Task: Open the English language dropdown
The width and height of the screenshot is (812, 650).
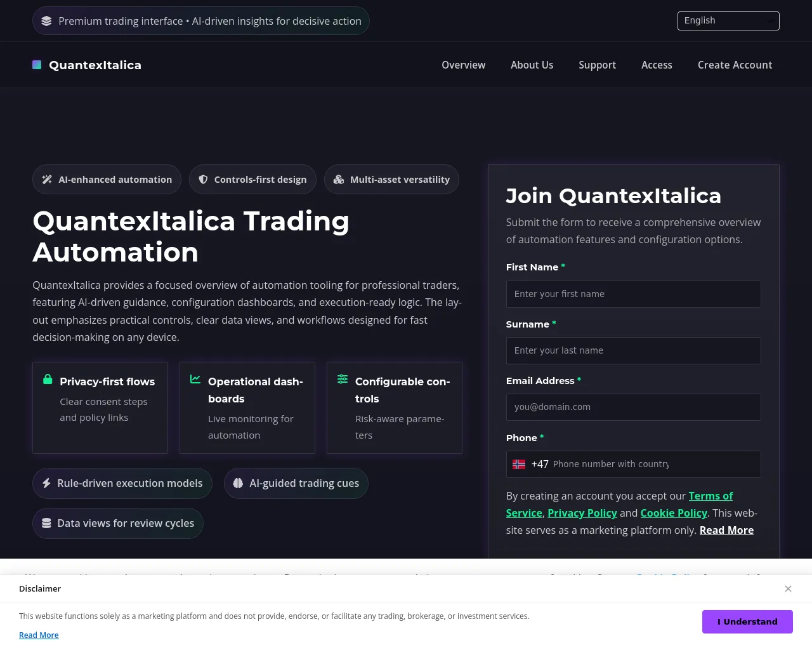Action: 728,20
